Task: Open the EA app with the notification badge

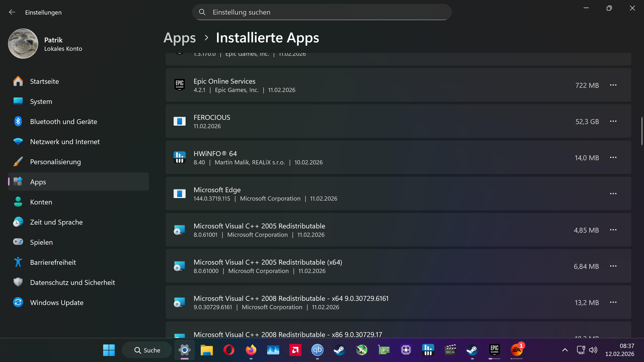Action: coord(517,351)
